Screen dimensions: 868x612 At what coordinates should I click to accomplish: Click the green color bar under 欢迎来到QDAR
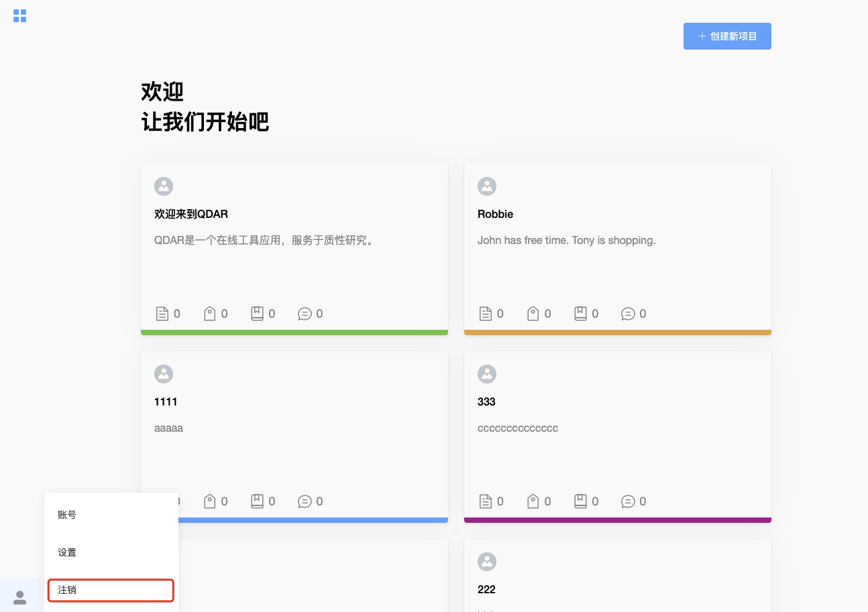point(294,332)
